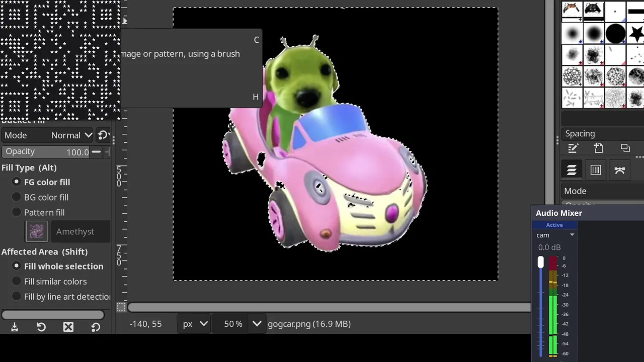This screenshot has width=644, height=362.
Task: Click the Affected Area (Shift) heading
Action: click(44, 251)
